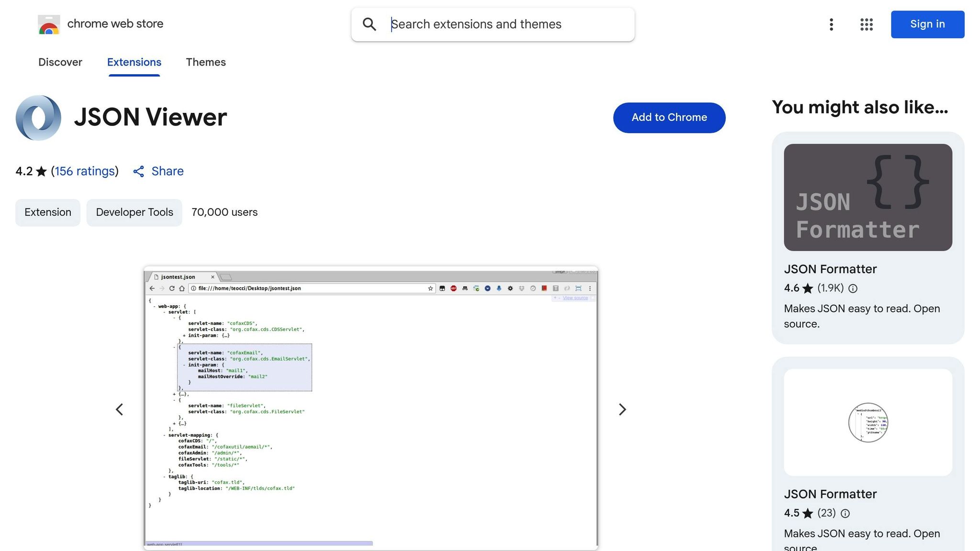
Task: Click the search magnifier icon
Action: 369,24
